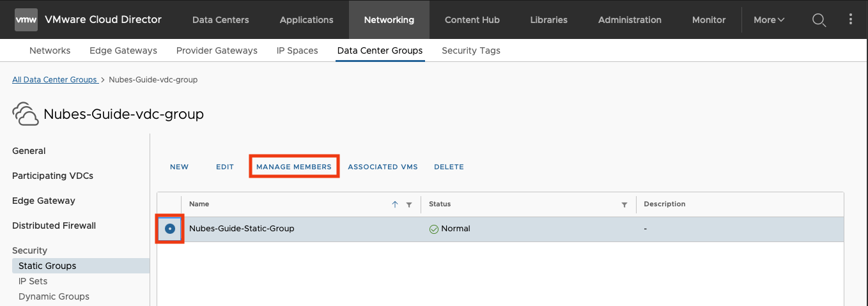This screenshot has width=868, height=306.
Task: Open the Data Centers menu
Action: click(x=221, y=20)
